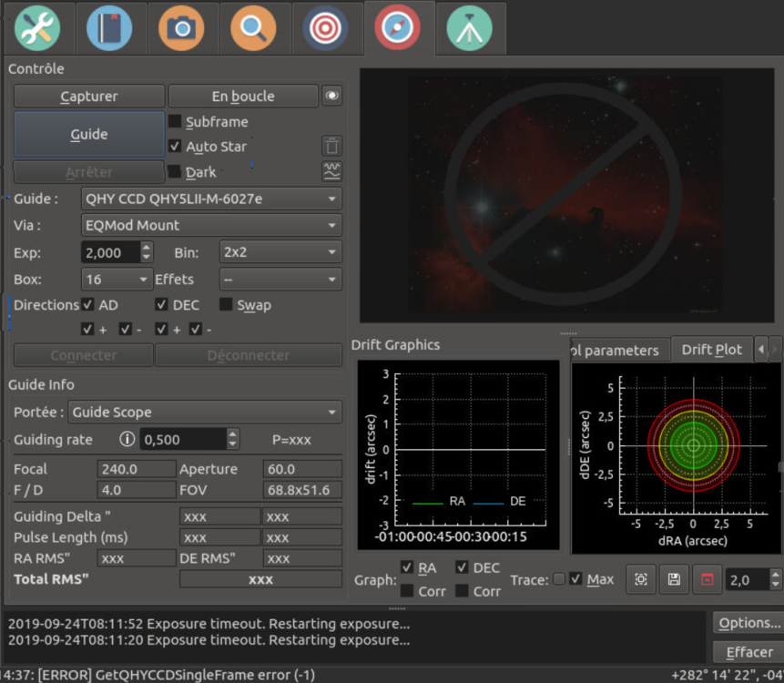Open the Setup tab with wrench icon
The width and height of the screenshot is (784, 683).
coord(37,29)
